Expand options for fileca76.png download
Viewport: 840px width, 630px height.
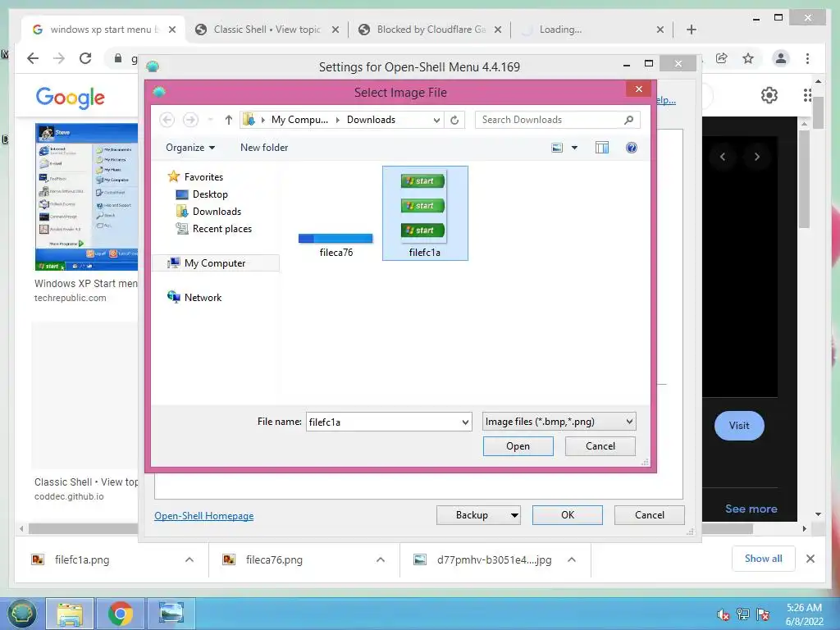(381, 559)
